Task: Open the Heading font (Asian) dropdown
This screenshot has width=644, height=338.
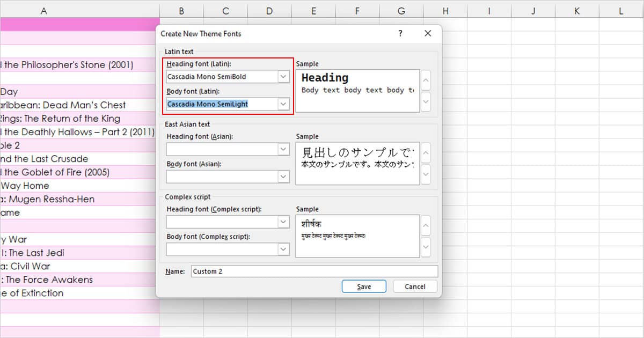Action: point(284,149)
